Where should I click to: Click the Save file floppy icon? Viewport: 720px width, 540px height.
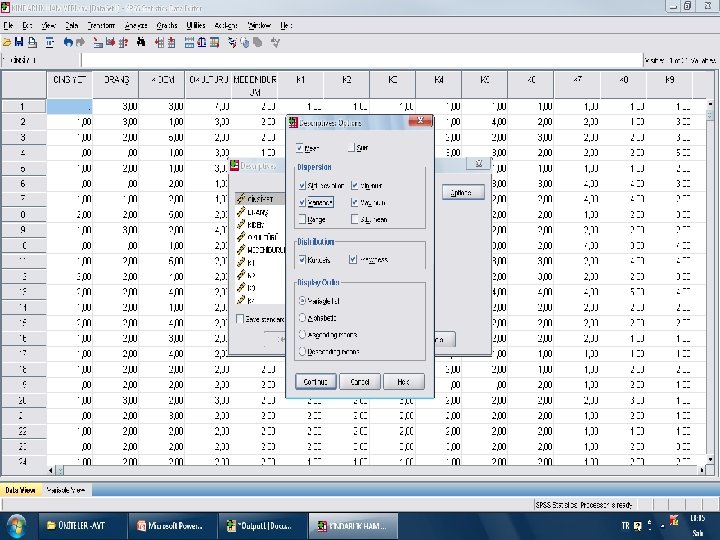click(19, 43)
